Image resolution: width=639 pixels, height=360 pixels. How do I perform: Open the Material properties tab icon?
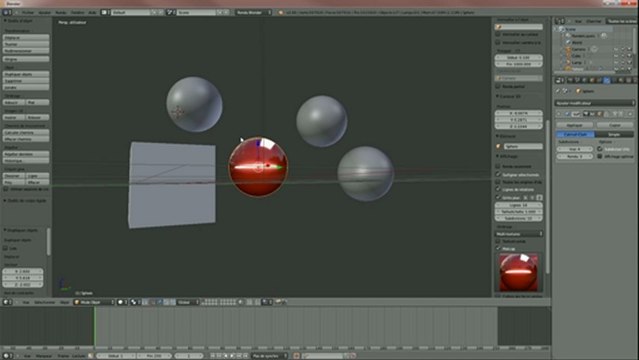pyautogui.click(x=621, y=80)
